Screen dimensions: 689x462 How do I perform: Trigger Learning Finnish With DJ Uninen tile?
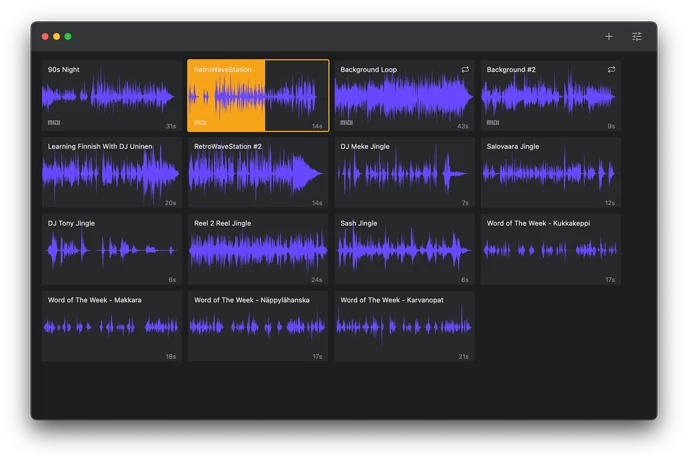tap(112, 172)
